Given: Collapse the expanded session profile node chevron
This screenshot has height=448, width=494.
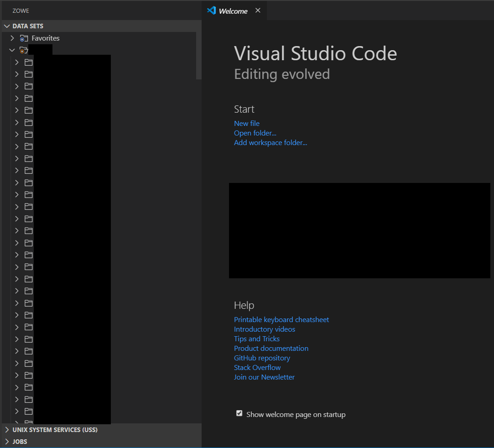Looking at the screenshot, I should pyautogui.click(x=12, y=50).
